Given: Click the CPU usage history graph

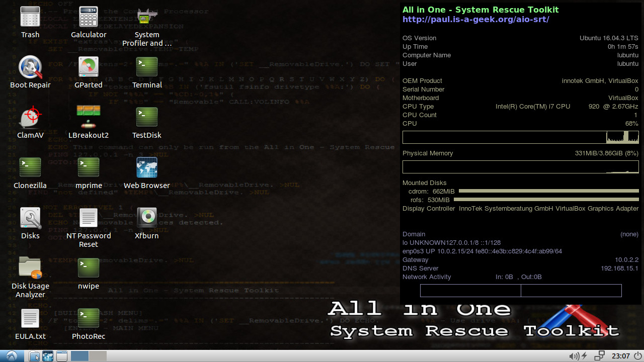Looking at the screenshot, I should click(x=521, y=137).
